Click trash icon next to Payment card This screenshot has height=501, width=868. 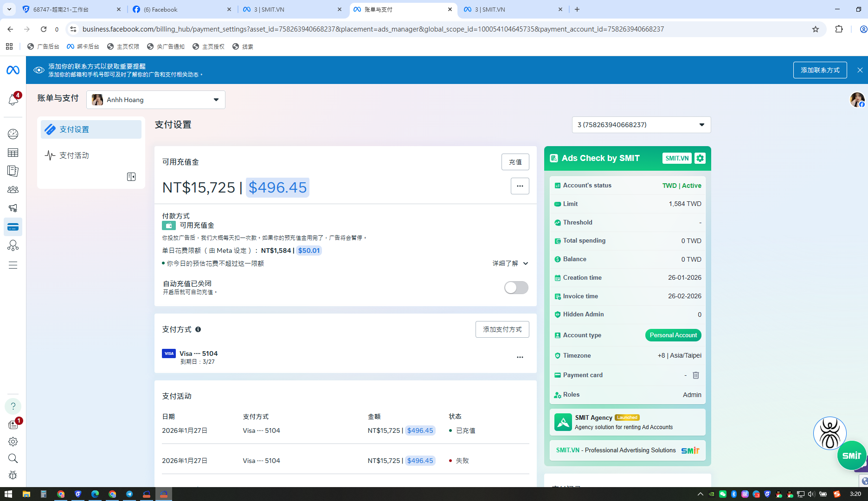click(696, 375)
